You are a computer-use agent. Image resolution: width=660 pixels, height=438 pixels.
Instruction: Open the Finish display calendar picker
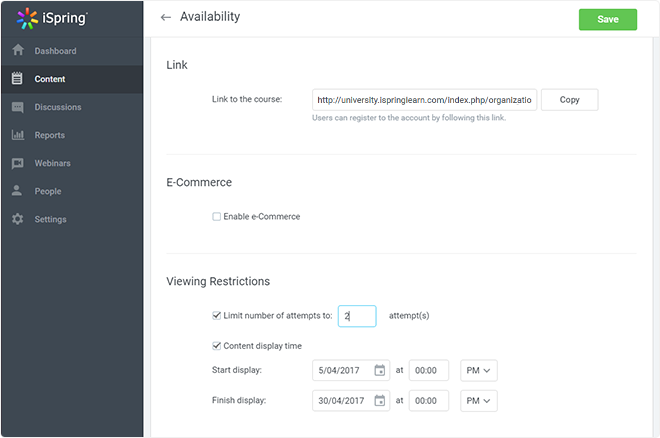(x=380, y=401)
